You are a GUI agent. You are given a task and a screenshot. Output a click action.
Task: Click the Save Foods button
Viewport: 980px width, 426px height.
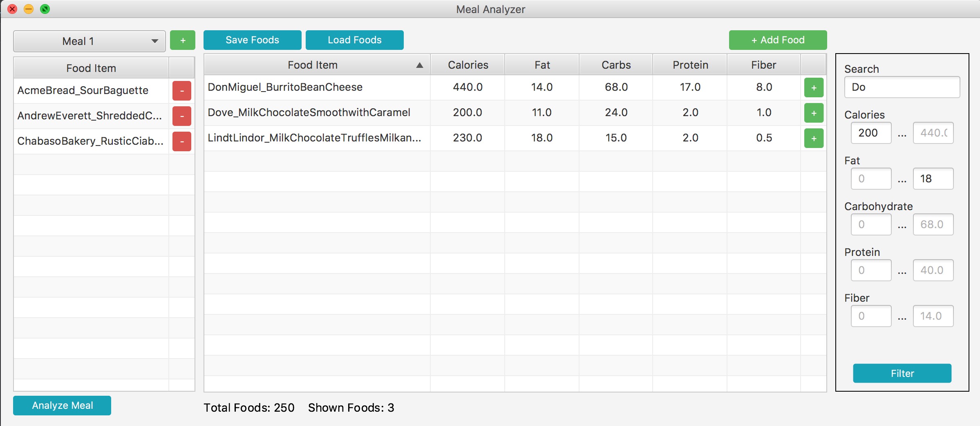click(252, 40)
